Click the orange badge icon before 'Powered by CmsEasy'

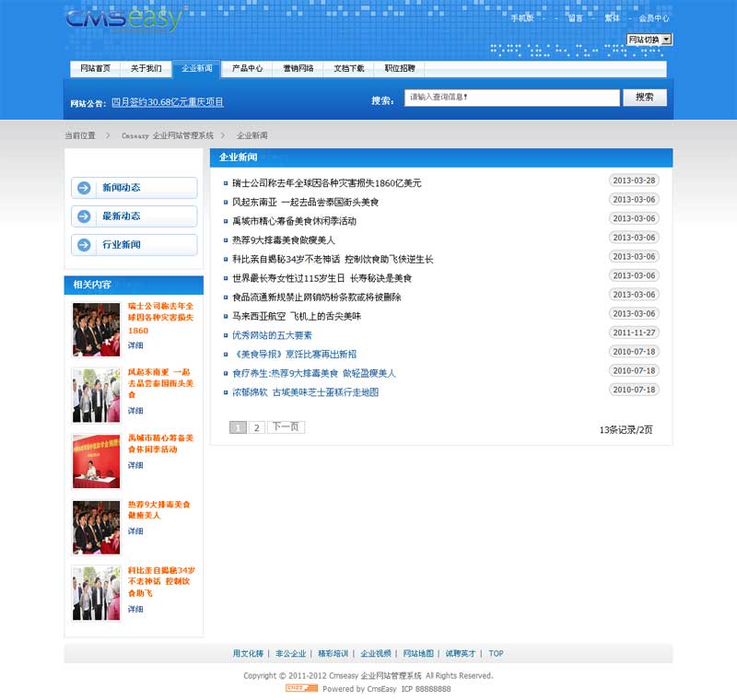301,688
